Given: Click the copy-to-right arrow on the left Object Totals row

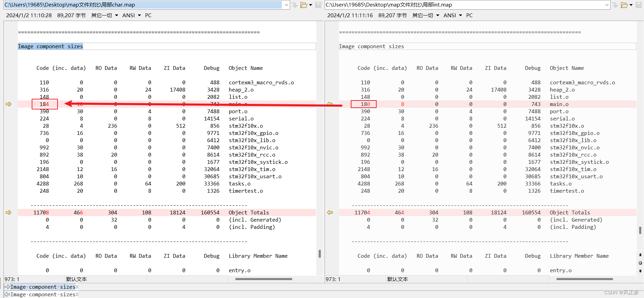Looking at the screenshot, I should pos(9,212).
